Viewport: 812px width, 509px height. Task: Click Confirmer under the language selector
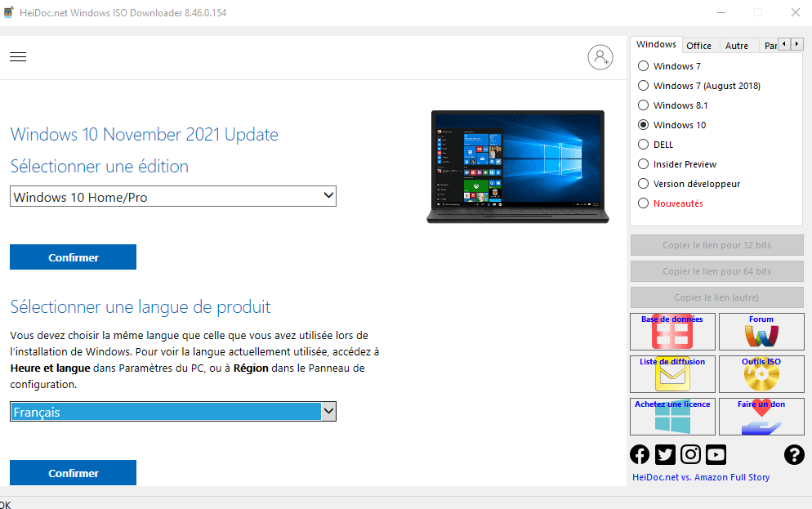pyautogui.click(x=73, y=473)
